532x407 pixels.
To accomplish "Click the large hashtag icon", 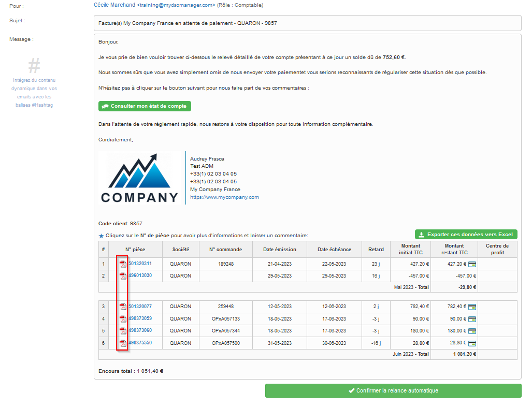I will 34,66.
